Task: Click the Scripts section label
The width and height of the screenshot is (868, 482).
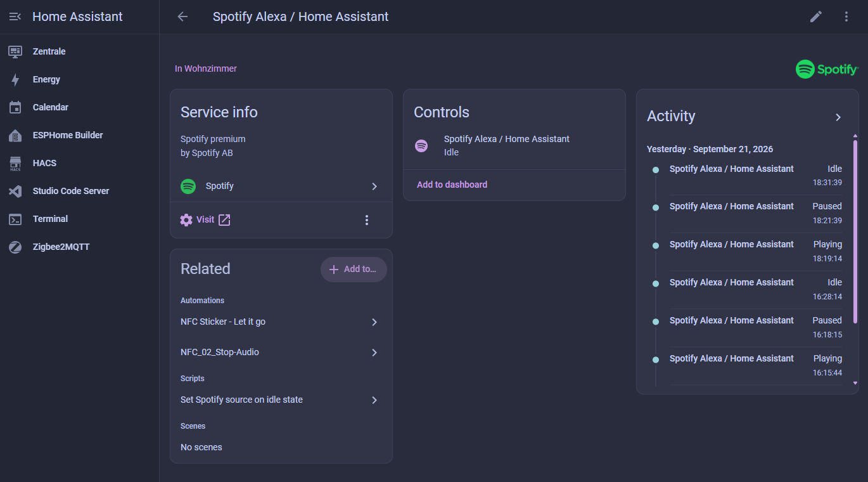Action: [193, 379]
